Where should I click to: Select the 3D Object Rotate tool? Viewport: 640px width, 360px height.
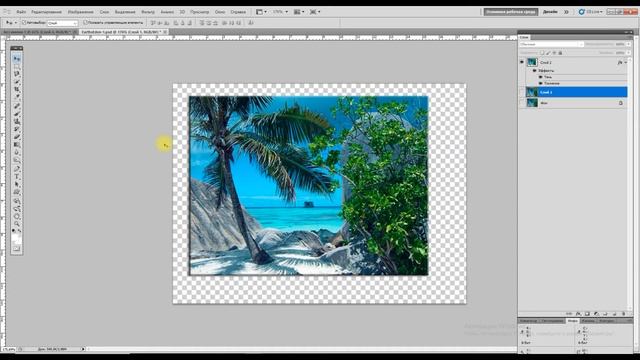(x=17, y=201)
